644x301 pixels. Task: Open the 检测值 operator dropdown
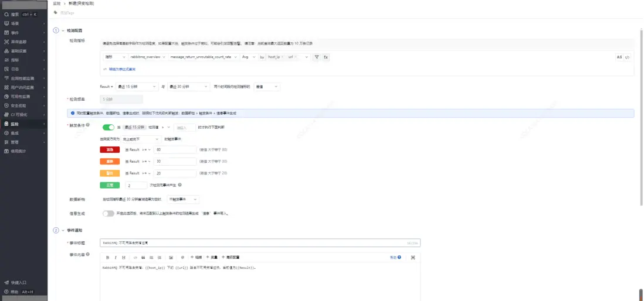tap(165, 128)
